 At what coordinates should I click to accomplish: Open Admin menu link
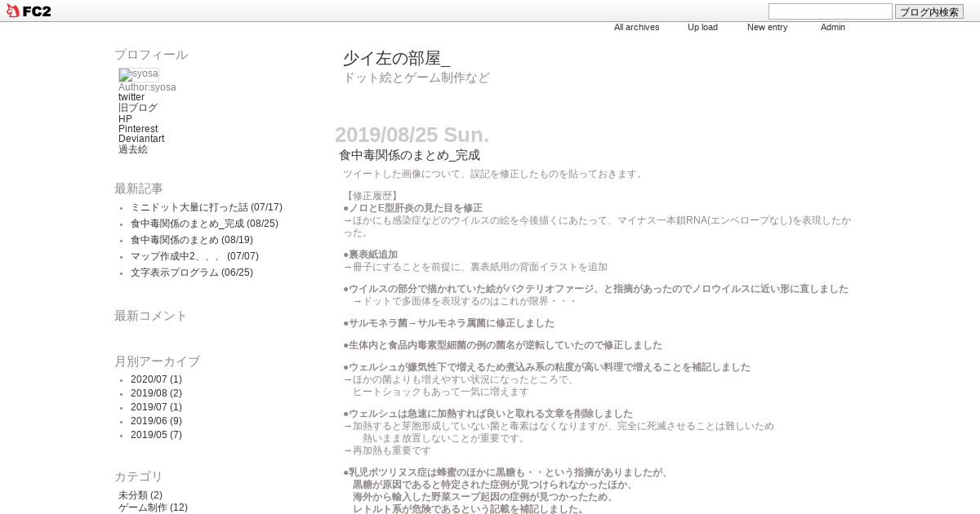point(833,27)
